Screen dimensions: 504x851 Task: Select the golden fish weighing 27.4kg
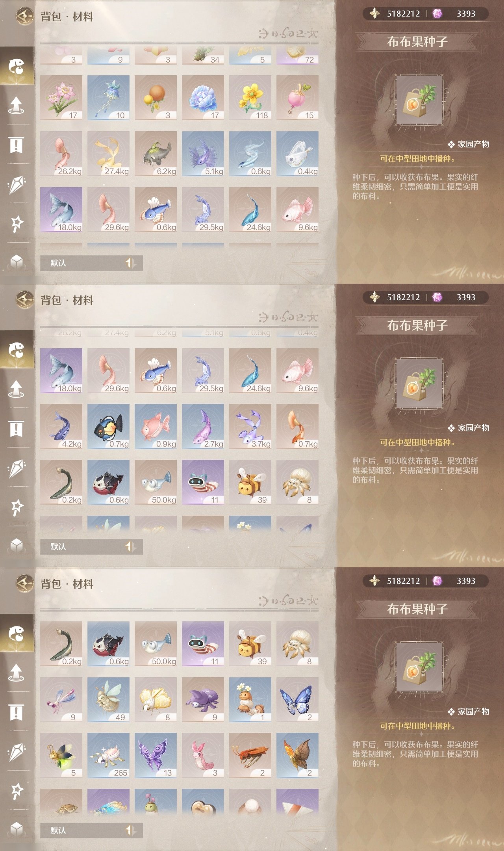click(x=108, y=154)
